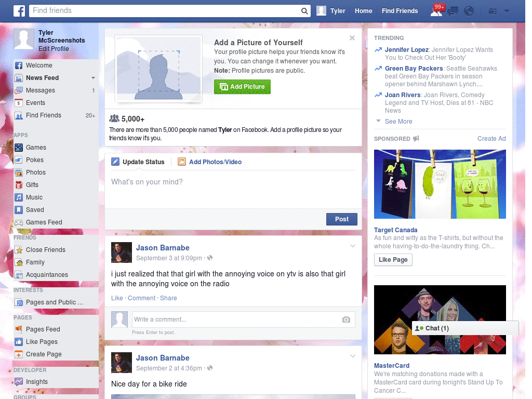
Task: Open friend requests icon with 99+ badge
Action: 436,11
